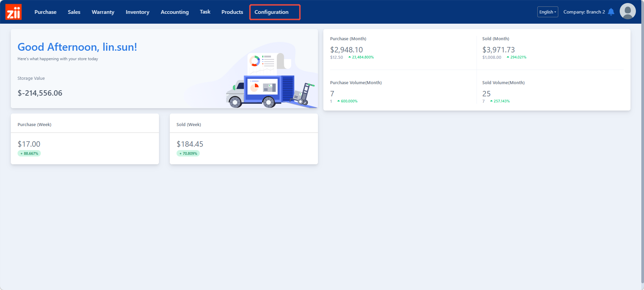The height and width of the screenshot is (290, 644).
Task: Open the Task menu
Action: pos(205,12)
